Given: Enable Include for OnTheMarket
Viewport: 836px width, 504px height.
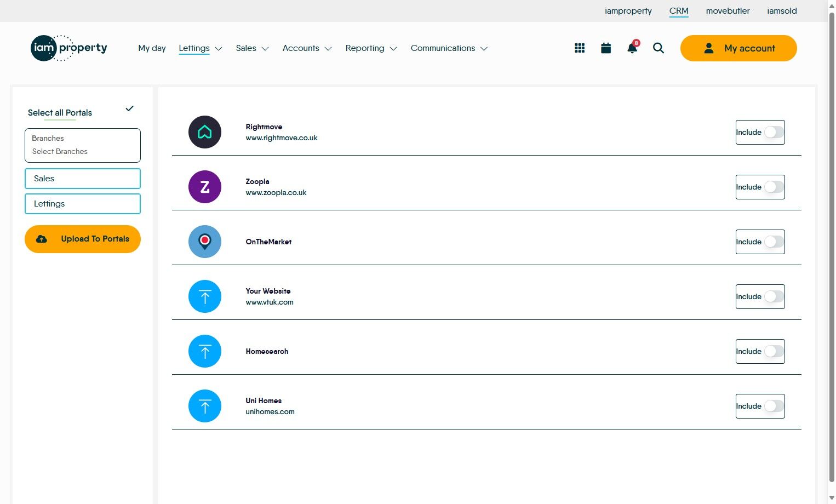Looking at the screenshot, I should coord(774,242).
